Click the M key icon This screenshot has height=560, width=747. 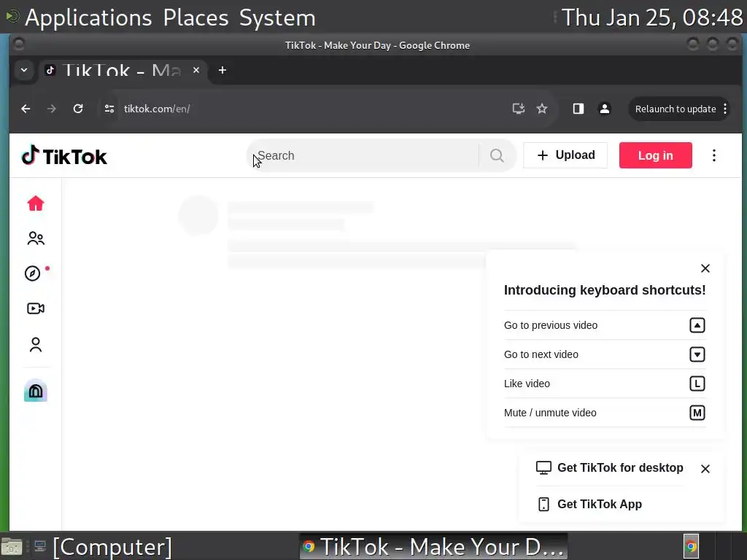click(697, 413)
